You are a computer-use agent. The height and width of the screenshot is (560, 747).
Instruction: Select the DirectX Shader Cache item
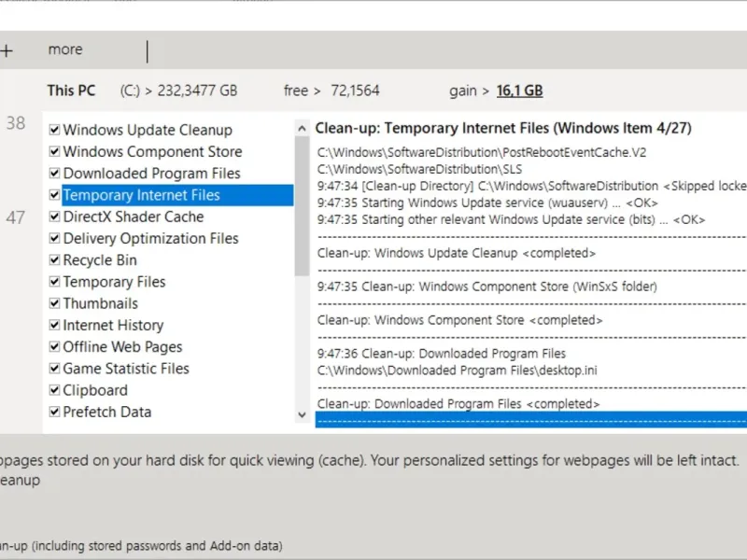tap(133, 217)
